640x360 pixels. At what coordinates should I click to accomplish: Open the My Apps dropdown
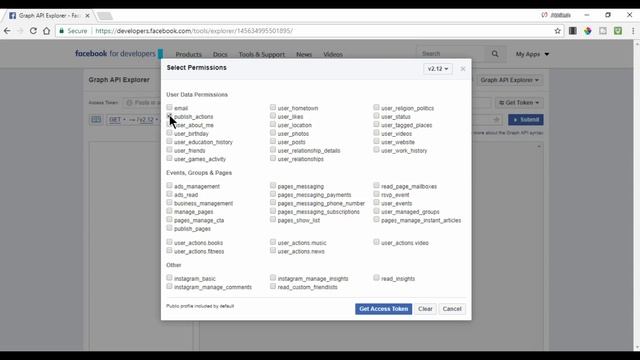click(532, 54)
